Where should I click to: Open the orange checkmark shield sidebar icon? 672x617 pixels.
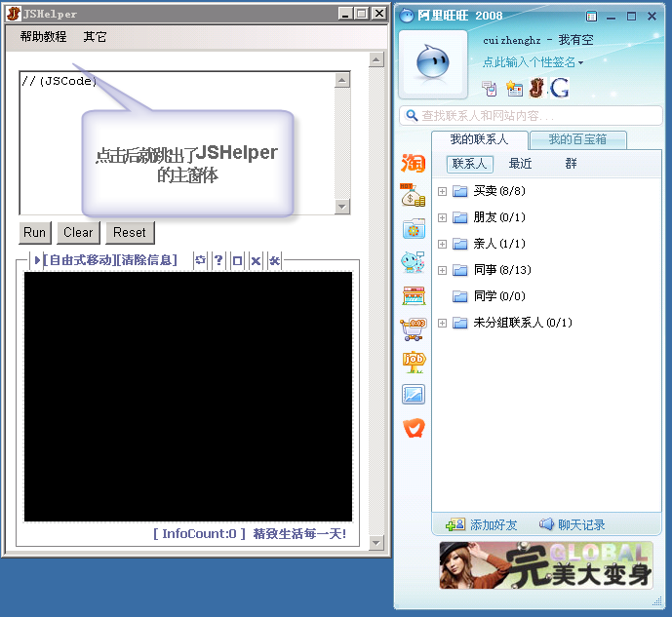414,428
